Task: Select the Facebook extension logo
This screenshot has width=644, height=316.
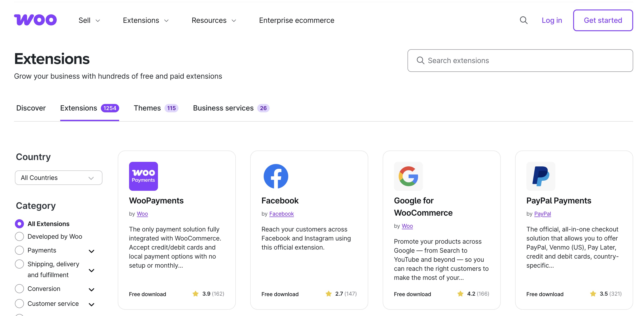Action: click(x=276, y=176)
